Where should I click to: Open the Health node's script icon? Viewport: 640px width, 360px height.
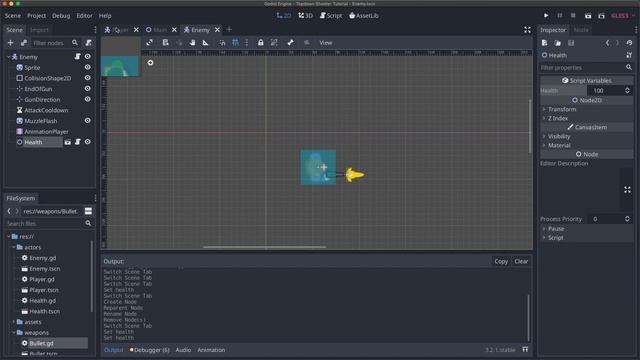click(78, 142)
